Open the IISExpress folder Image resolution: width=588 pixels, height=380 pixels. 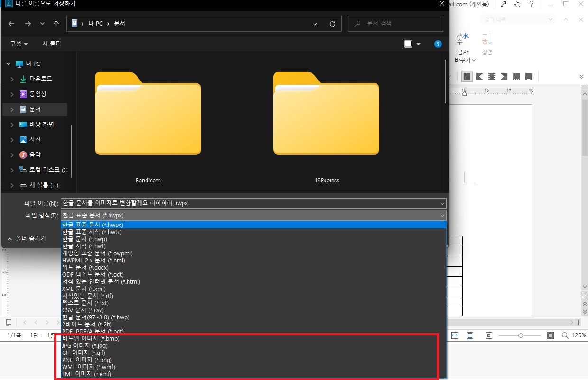click(327, 128)
